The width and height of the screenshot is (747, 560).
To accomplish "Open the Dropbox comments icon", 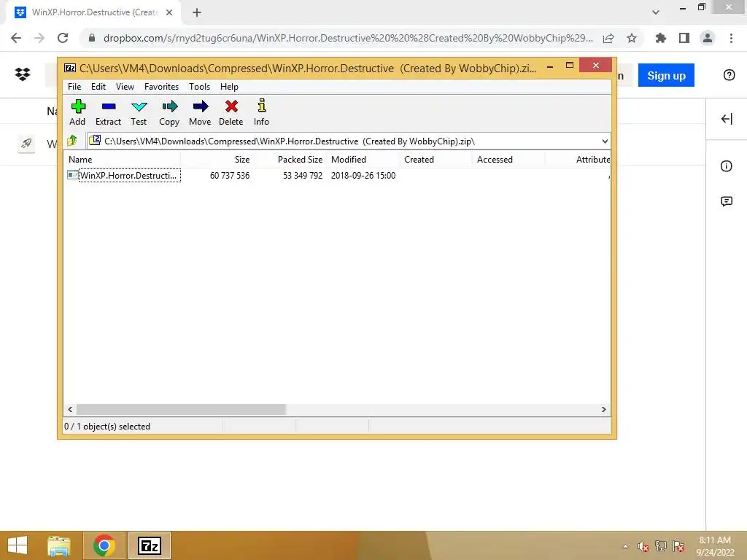I will [x=727, y=201].
